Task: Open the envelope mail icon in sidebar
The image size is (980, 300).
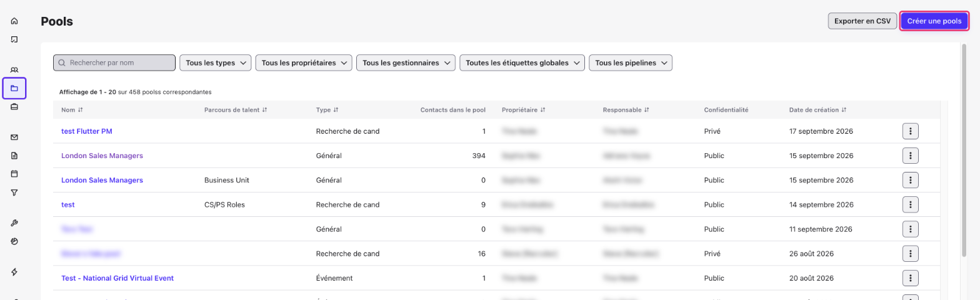Action: [14, 137]
